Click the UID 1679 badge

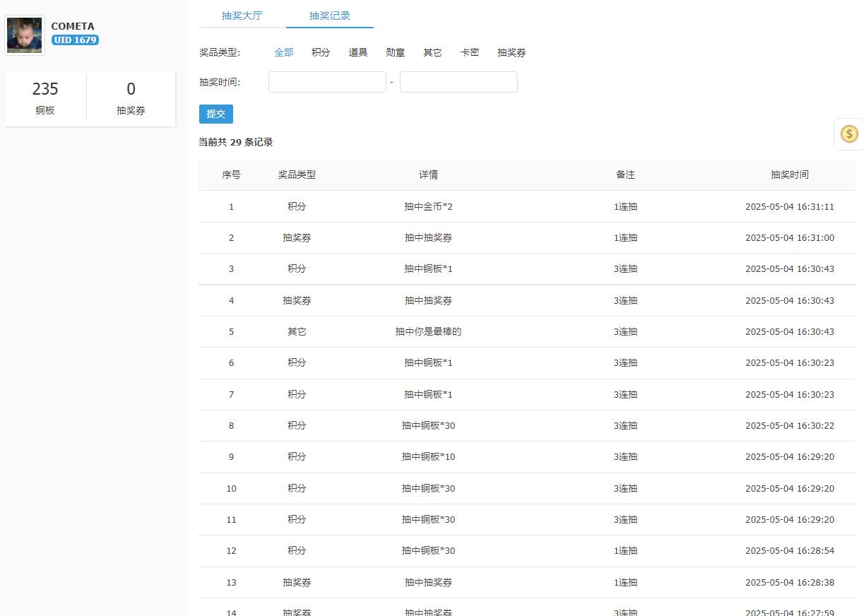[76, 40]
